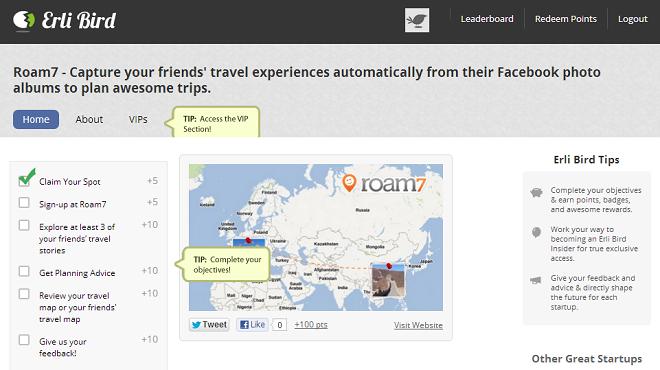The image size is (660, 370).
Task: Click the +100 pts link
Action: point(311,325)
